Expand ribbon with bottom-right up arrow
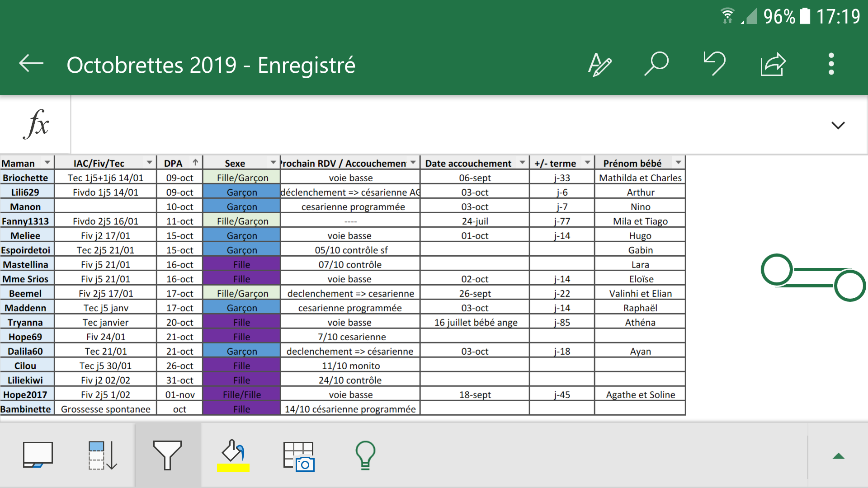The width and height of the screenshot is (868, 488). (838, 456)
